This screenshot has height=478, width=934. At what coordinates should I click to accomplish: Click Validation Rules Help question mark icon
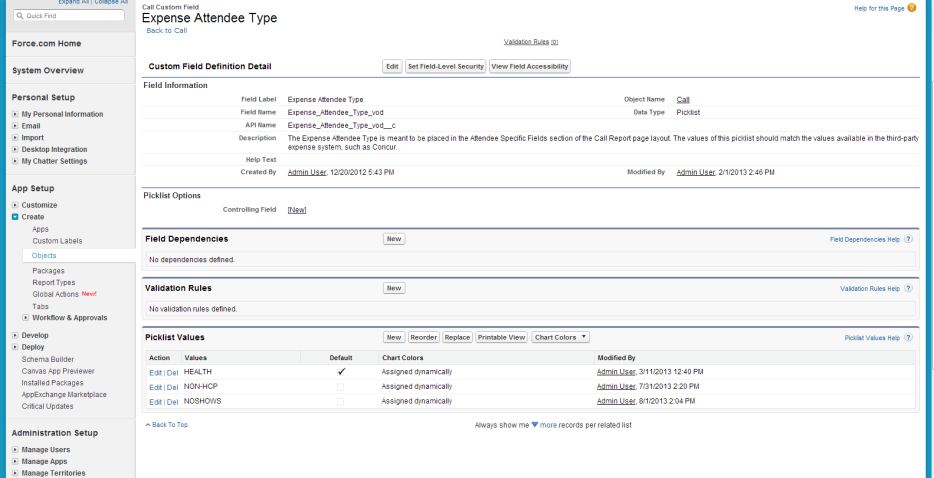coord(908,288)
